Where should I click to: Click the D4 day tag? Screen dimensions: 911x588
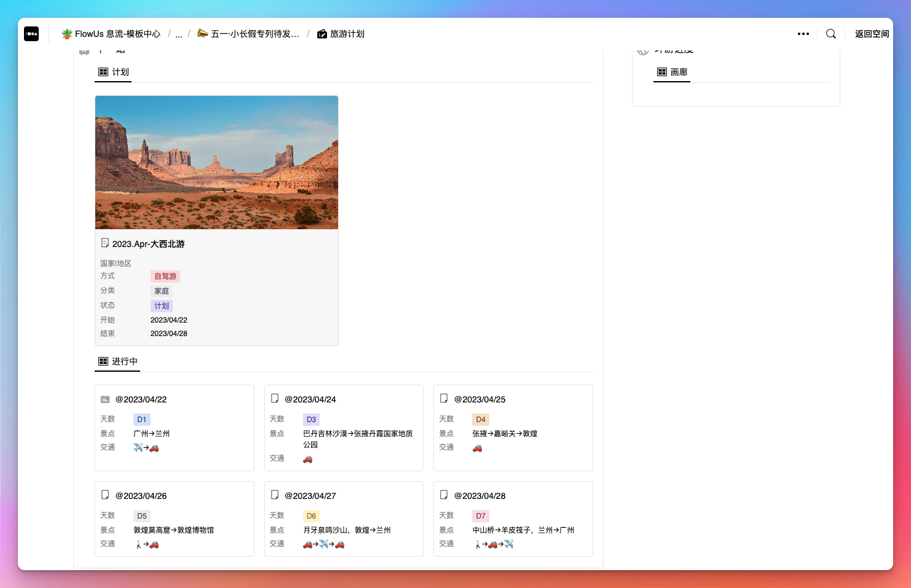click(481, 420)
